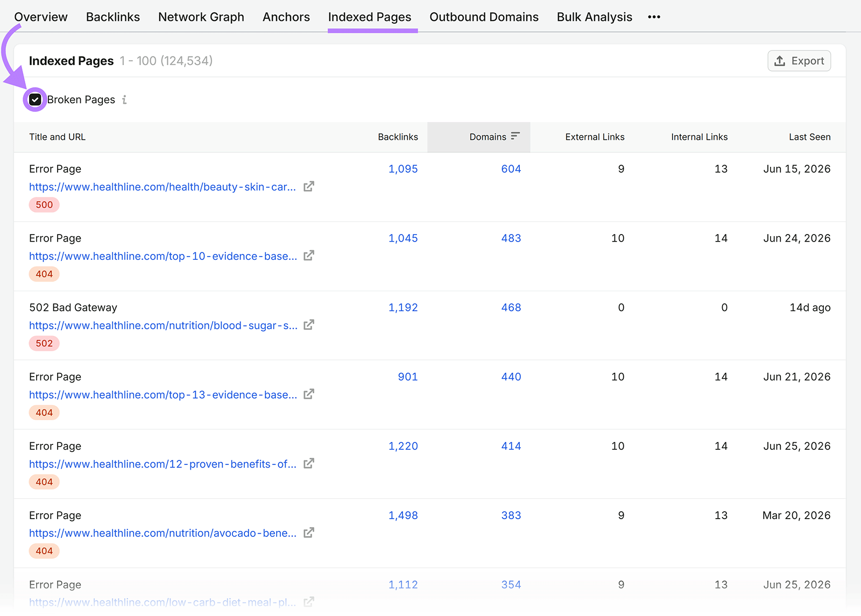Click backlinks count 1,498
Viewport: 861px width, 616px height.
[403, 515]
